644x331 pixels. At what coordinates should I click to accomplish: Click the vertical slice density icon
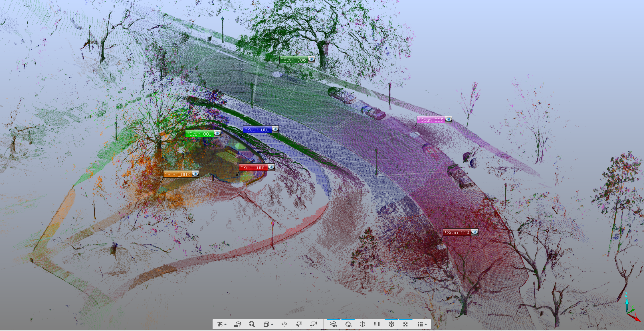[x=377, y=324]
